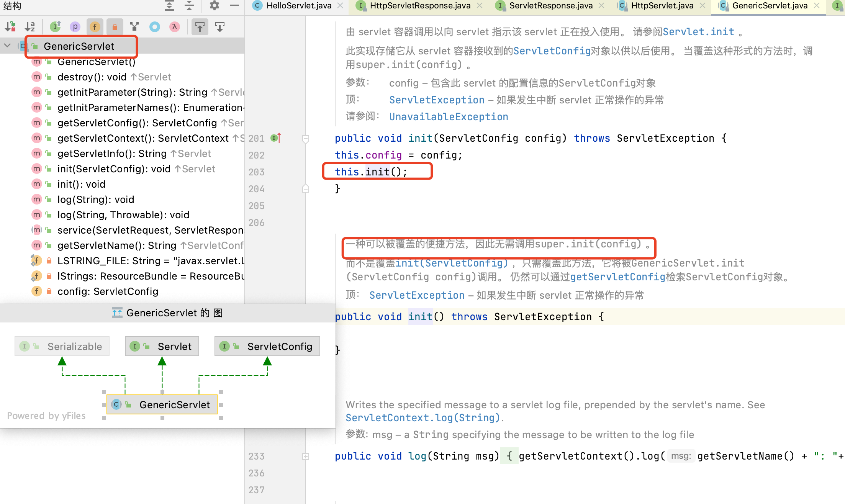The width and height of the screenshot is (845, 504).
Task: Click Sort Alphabetically icon
Action: coord(30,27)
